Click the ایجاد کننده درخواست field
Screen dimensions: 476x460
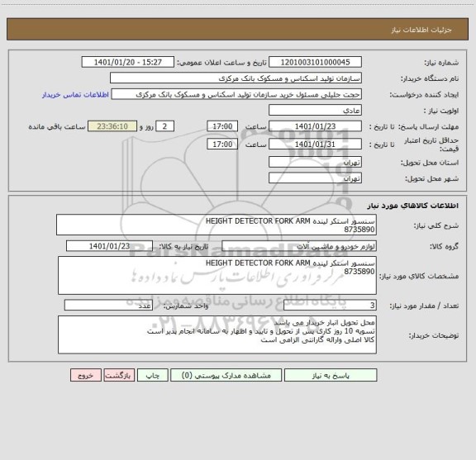tap(236, 94)
